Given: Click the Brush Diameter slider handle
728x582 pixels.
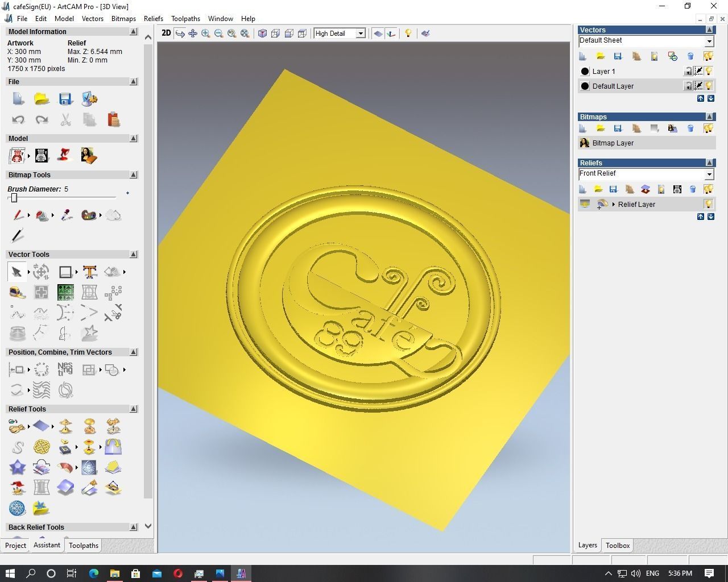Looking at the screenshot, I should click(x=14, y=198).
